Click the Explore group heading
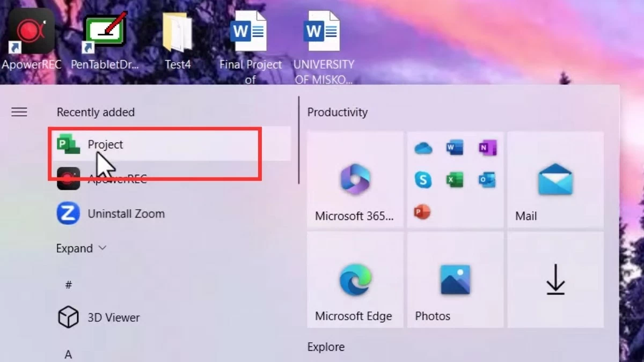The height and width of the screenshot is (362, 644). (x=326, y=347)
